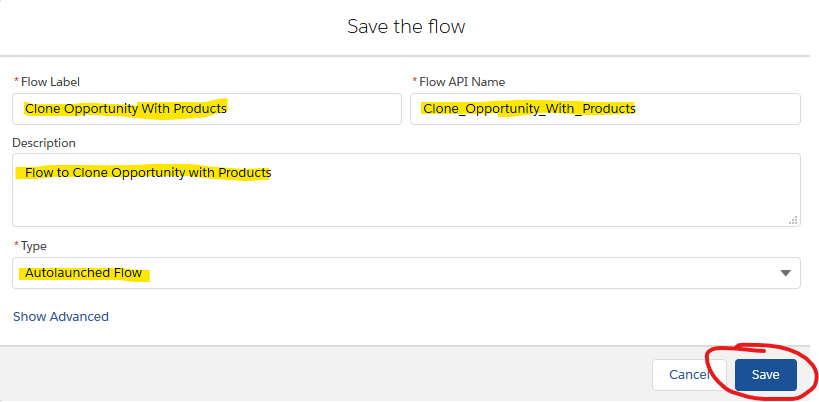Click the Type field caption
819x402 pixels.
tap(33, 245)
